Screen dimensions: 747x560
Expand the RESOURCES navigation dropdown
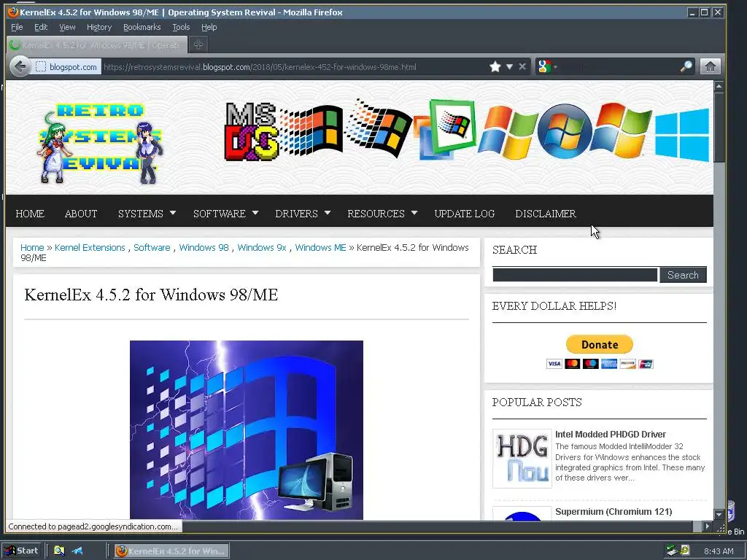[382, 214]
